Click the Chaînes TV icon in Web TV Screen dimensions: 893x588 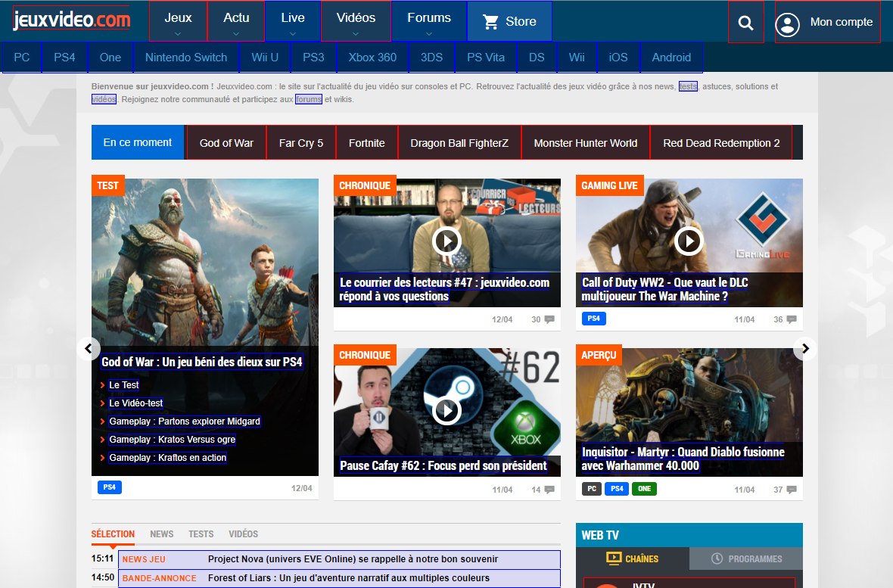[614, 558]
